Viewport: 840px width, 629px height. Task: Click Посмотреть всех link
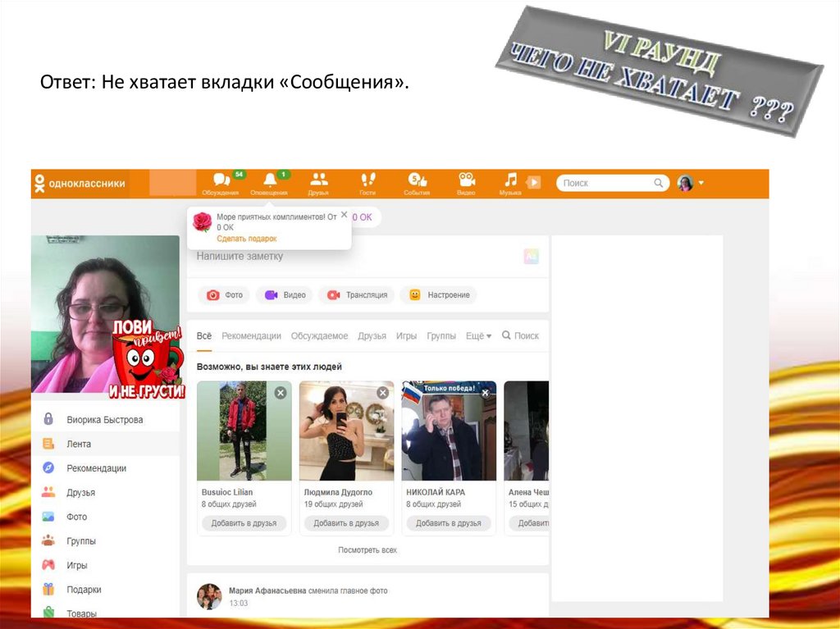point(367,550)
